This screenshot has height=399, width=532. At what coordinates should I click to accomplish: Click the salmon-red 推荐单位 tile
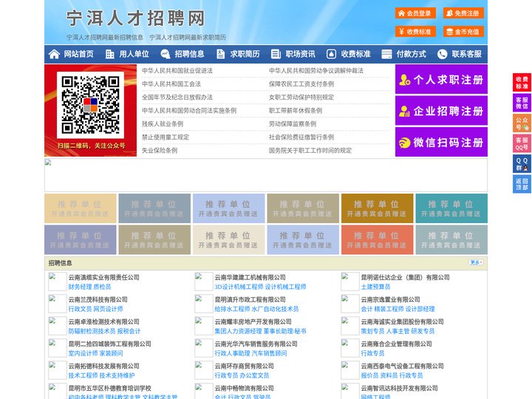[x=378, y=240]
